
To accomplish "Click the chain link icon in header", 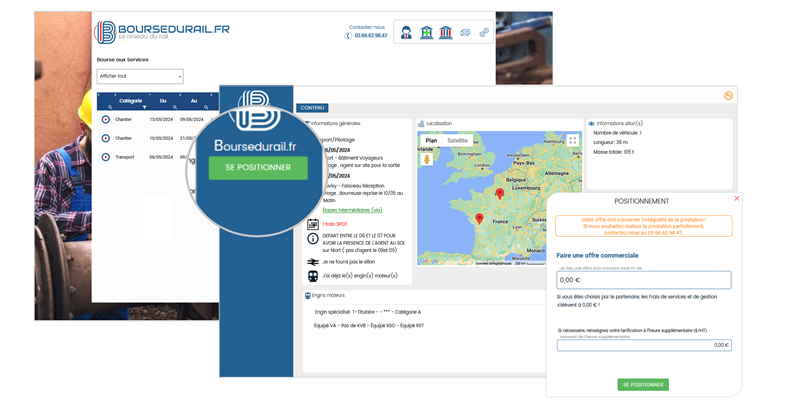I will pos(484,33).
